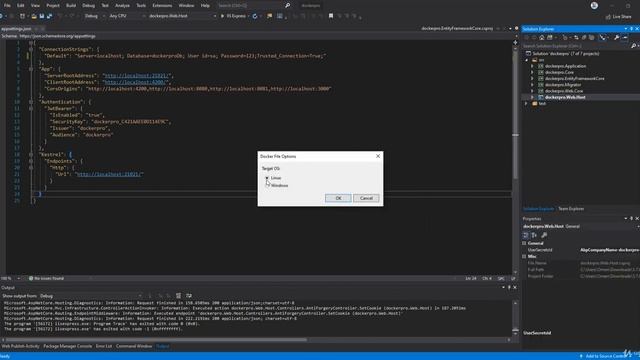Select the Linux target OS radio button
The width and height of the screenshot is (640, 360).
(x=267, y=178)
